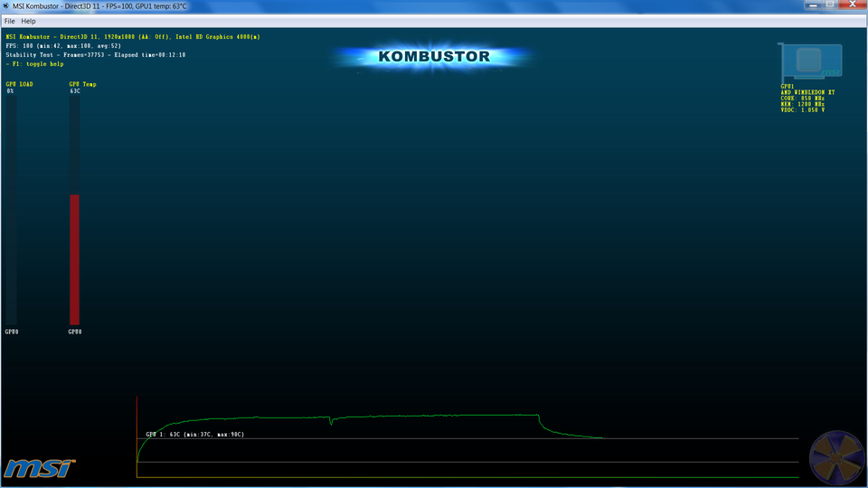The width and height of the screenshot is (868, 488).
Task: Click the MSI logo beside the temperature graph
Action: [x=39, y=468]
